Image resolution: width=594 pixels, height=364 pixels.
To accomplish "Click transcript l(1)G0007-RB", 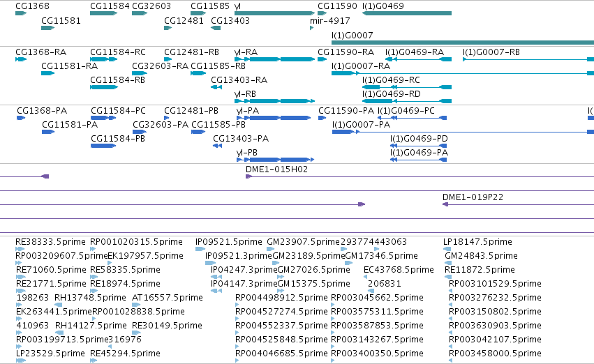I will 528,59.
